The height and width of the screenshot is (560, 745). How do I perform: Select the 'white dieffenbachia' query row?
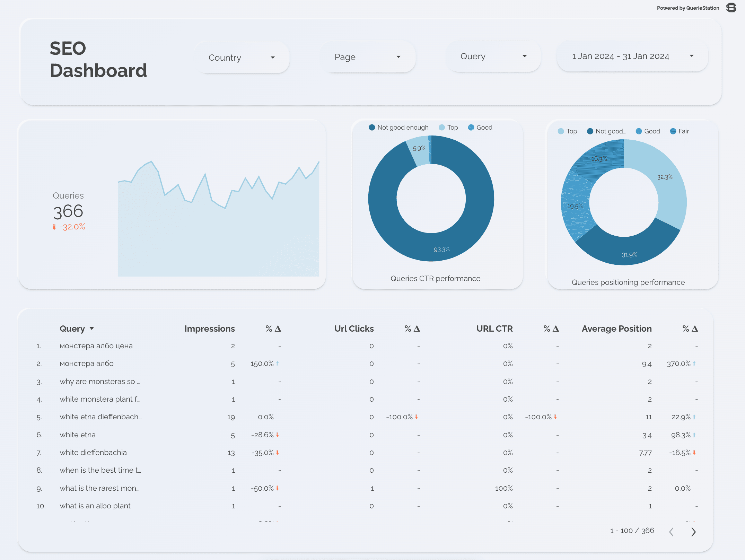pyautogui.click(x=93, y=453)
